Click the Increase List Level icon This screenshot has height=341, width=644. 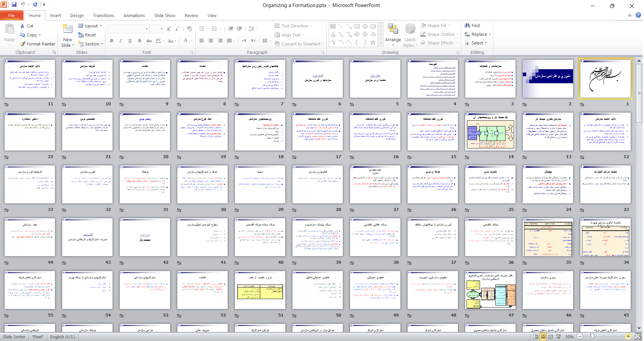(x=240, y=29)
